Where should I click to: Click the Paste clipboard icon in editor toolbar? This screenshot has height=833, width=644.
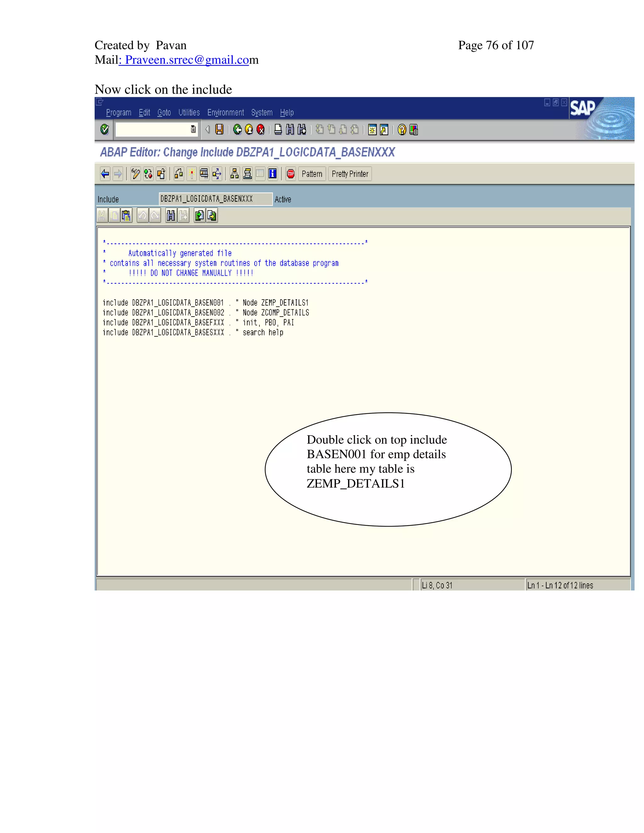point(126,216)
